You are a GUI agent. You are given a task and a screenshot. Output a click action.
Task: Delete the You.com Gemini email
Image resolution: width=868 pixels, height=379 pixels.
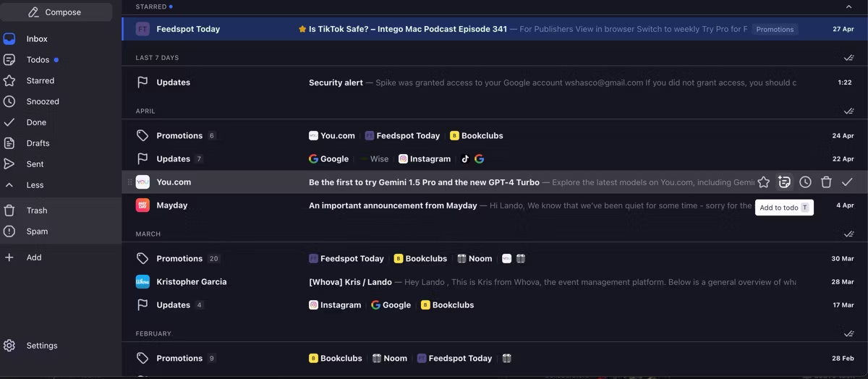click(826, 182)
